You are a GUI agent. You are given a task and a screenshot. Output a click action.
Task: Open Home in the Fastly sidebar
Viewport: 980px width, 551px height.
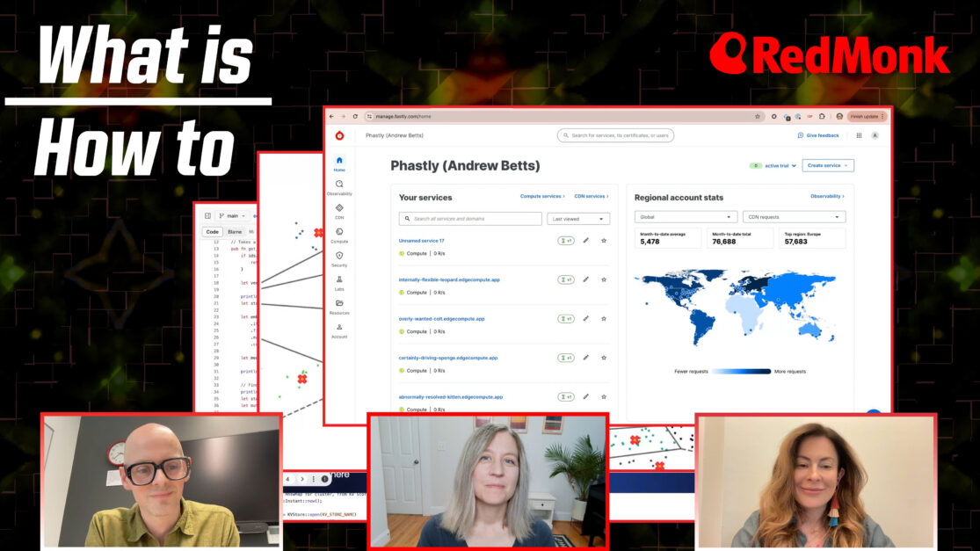point(339,163)
